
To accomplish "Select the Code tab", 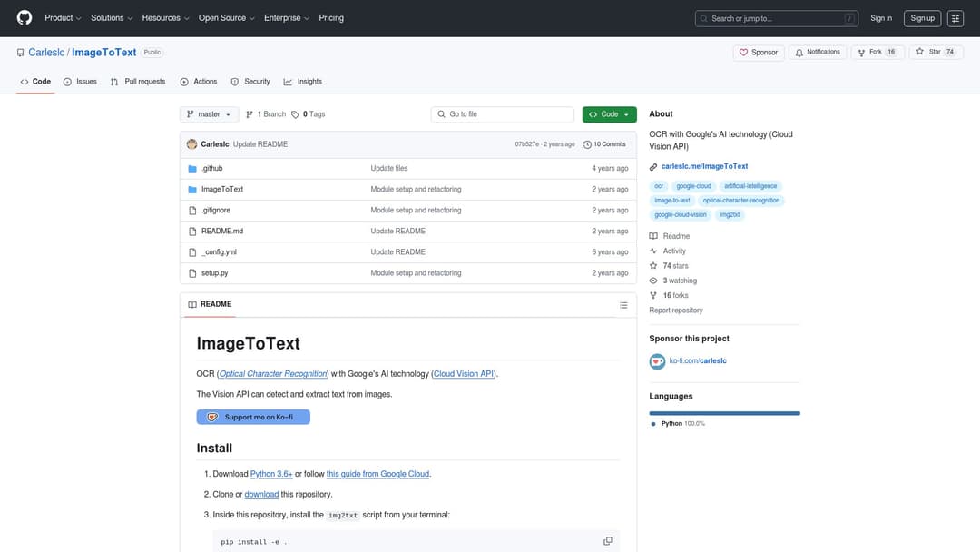I will (x=35, y=82).
